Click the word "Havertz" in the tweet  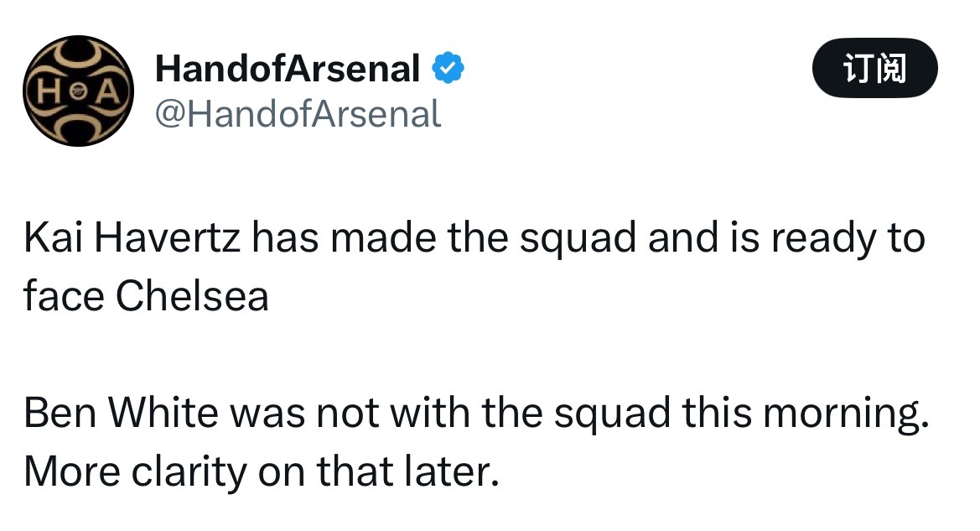click(x=167, y=239)
